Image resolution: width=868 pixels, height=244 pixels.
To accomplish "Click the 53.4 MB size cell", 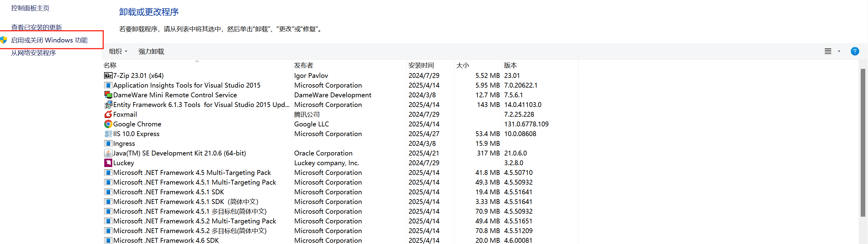I will pos(488,134).
